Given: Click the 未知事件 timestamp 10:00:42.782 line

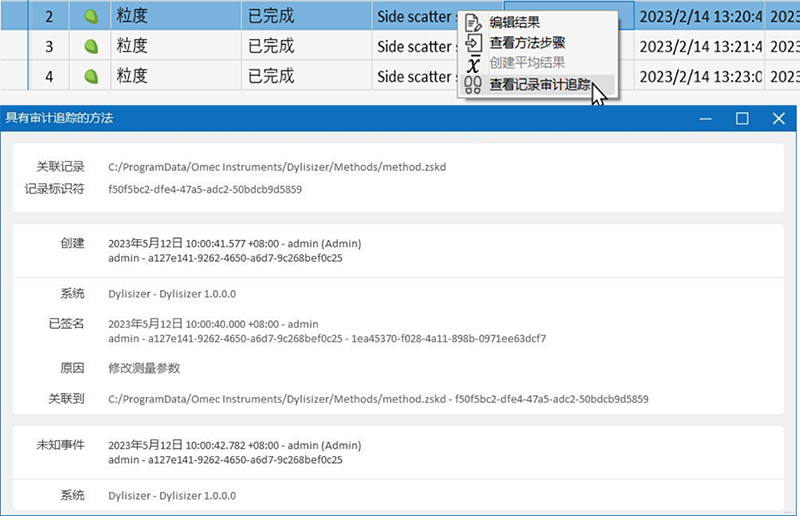Looking at the screenshot, I should pos(235,445).
